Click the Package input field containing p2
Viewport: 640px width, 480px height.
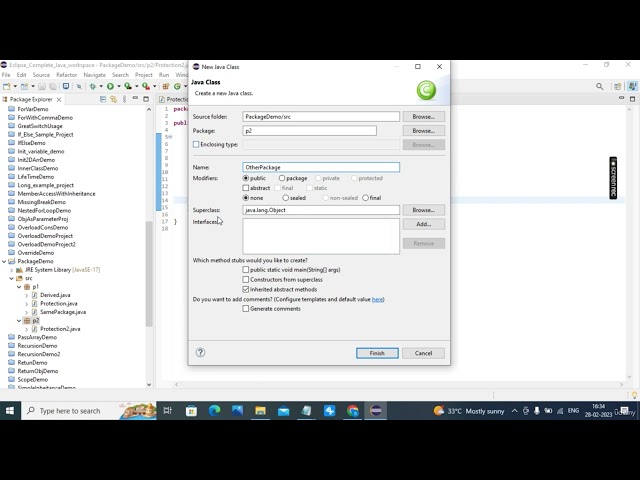click(309, 131)
